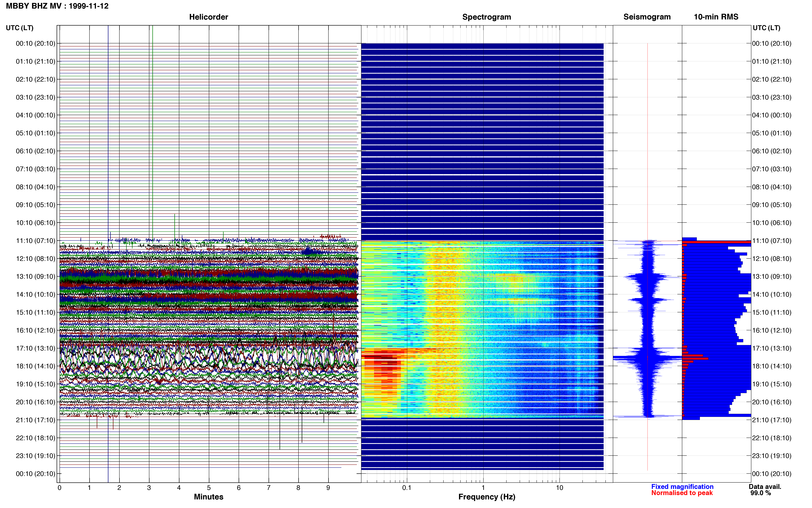Viewport: 812px width, 508px height.
Task: Click '06:10 (02:10)' label right of RMS panel
Action: [772, 151]
